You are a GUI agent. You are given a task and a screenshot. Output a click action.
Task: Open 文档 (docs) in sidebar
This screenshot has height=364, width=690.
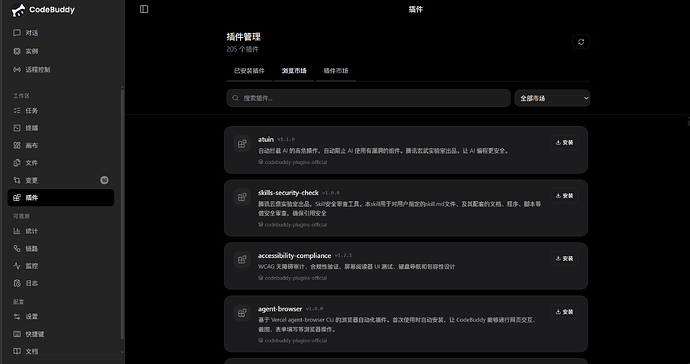(61, 351)
